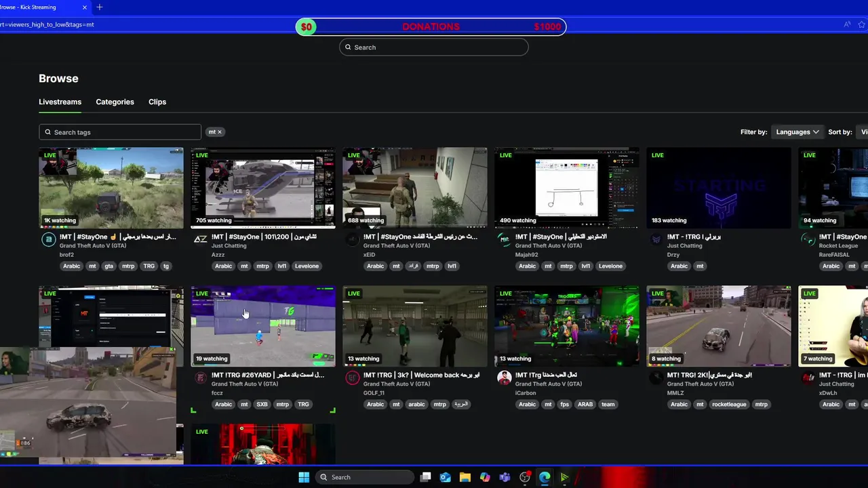868x488 pixels.
Task: Select the rocketleague tag under MMLZ
Action: 729,405
